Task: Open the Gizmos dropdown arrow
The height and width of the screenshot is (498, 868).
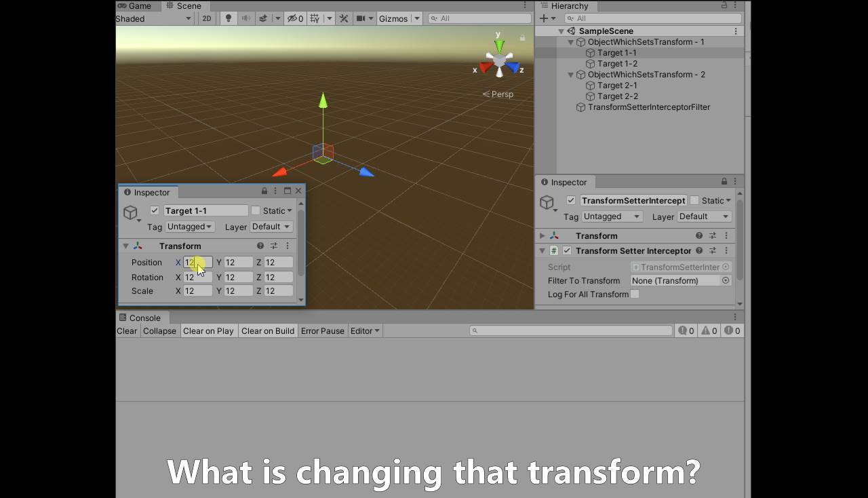Action: (x=417, y=18)
